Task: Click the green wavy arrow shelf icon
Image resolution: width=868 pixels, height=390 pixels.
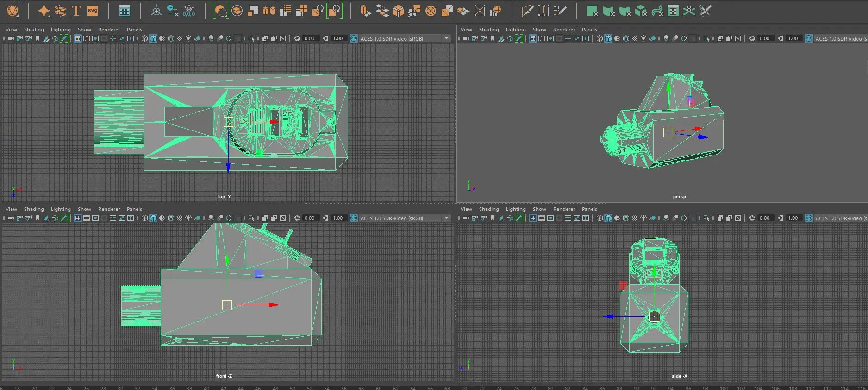Action: pyautogui.click(x=657, y=11)
